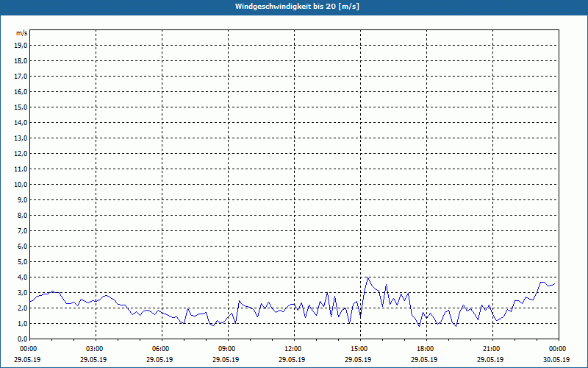The image size is (588, 368).
Task: Select the 29.05.19 date under 06:00
Action: tap(159, 359)
